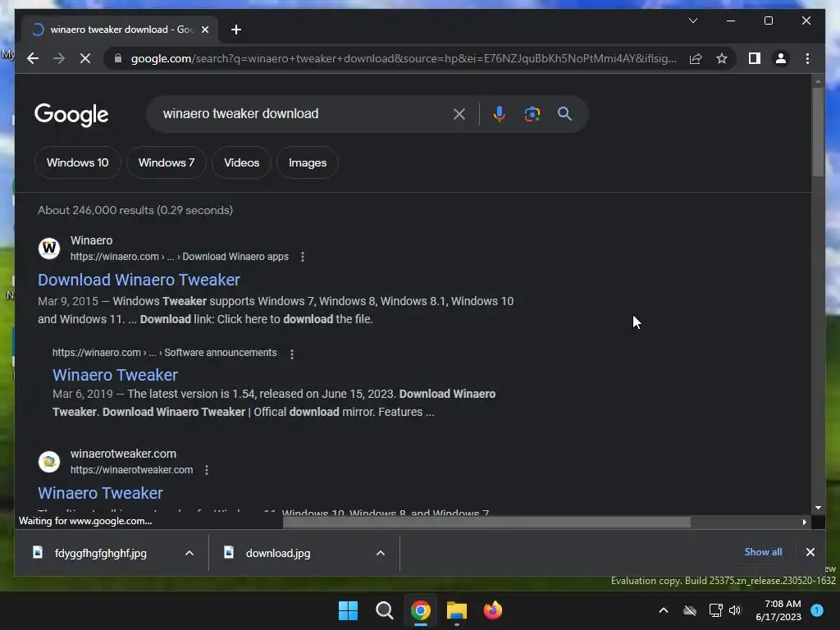Filter results by Windows 10
The image size is (840, 630).
coord(78,162)
